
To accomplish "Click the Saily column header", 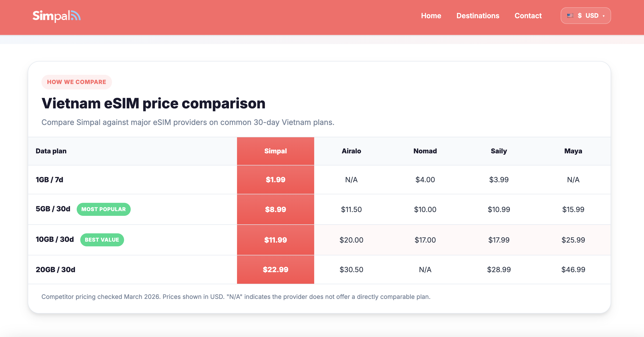I will [499, 151].
